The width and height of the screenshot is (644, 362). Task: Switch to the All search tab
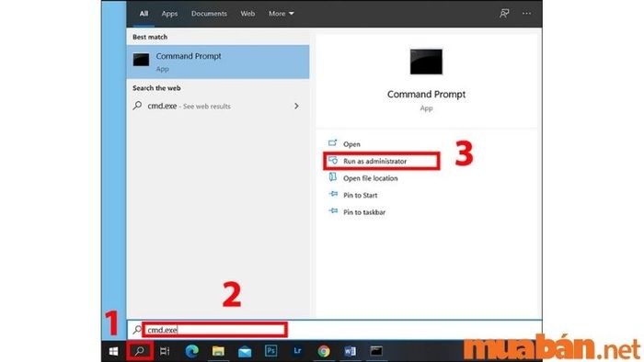(144, 14)
